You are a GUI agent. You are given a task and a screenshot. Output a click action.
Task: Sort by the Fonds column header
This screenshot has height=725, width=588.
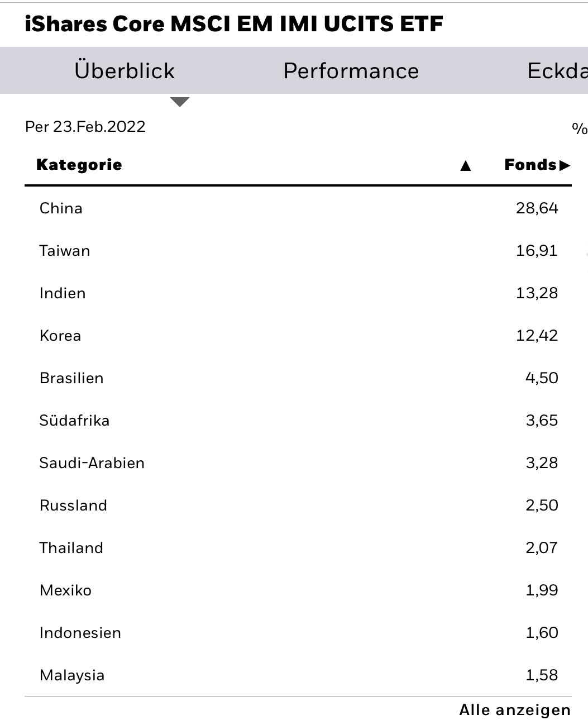tap(530, 165)
